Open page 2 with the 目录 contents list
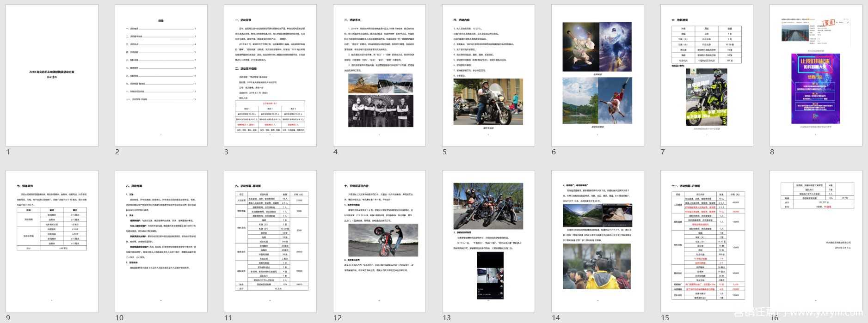868x323 pixels. coord(161,76)
